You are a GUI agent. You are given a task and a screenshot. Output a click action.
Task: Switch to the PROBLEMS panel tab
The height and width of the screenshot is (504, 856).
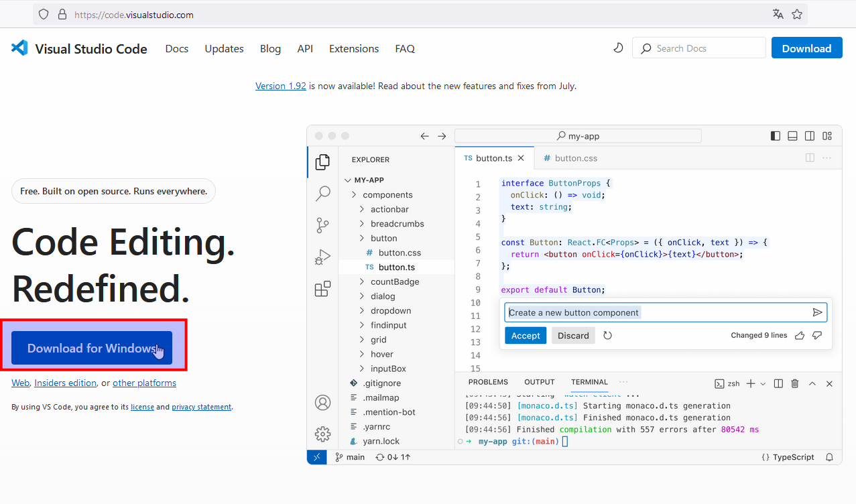[488, 382]
